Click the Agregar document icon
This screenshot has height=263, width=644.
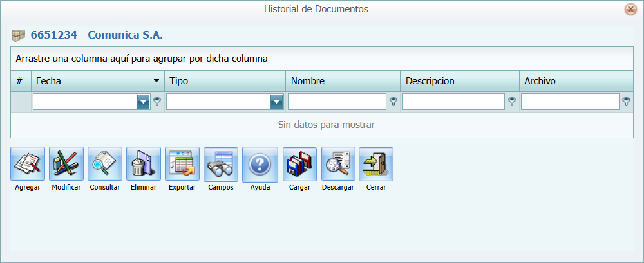coord(28,165)
